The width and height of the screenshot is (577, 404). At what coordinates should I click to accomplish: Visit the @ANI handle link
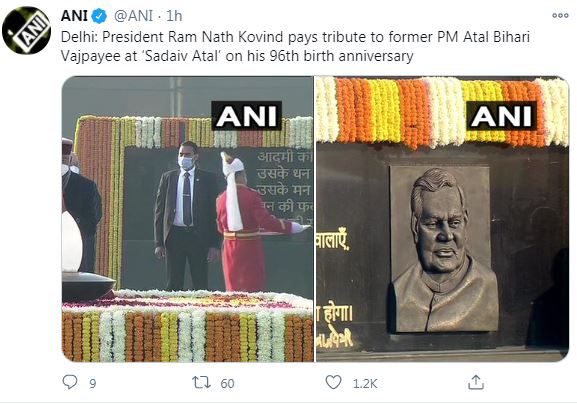(133, 16)
